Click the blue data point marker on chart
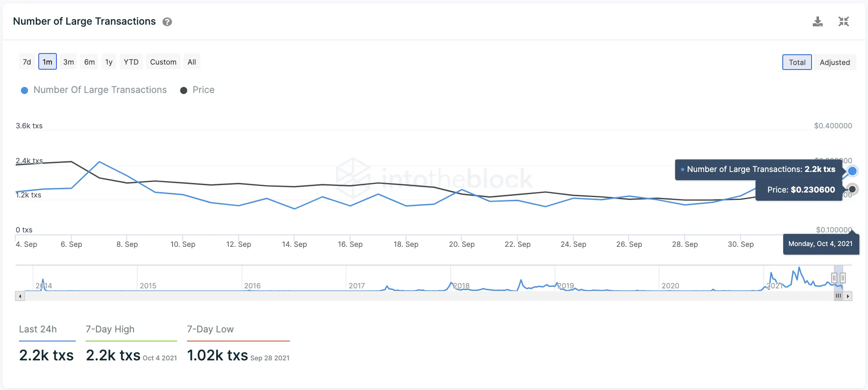Viewport: 868px width, 390px height. [852, 171]
